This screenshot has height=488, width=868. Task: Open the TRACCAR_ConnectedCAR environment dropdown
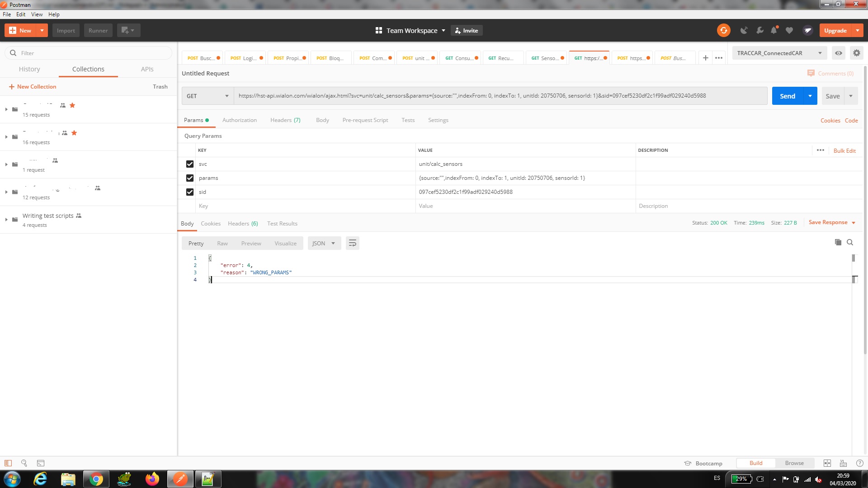[x=779, y=53]
